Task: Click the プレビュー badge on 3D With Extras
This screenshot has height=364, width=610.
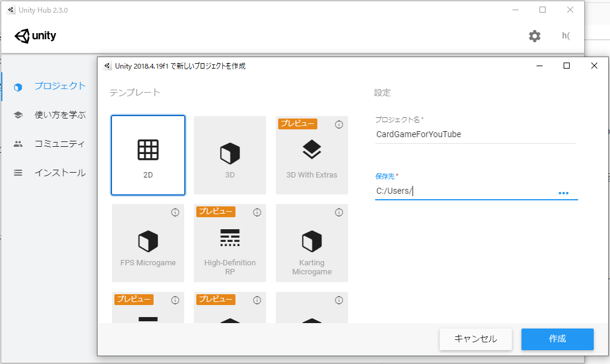Action: click(297, 124)
